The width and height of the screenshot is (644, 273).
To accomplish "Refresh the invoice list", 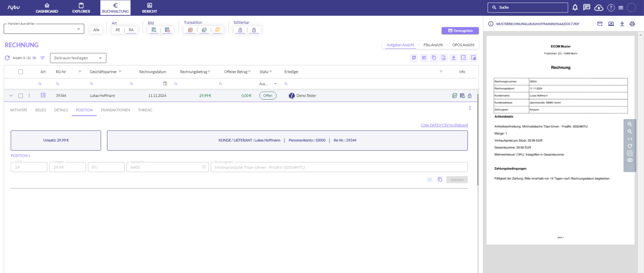I will pyautogui.click(x=7, y=58).
